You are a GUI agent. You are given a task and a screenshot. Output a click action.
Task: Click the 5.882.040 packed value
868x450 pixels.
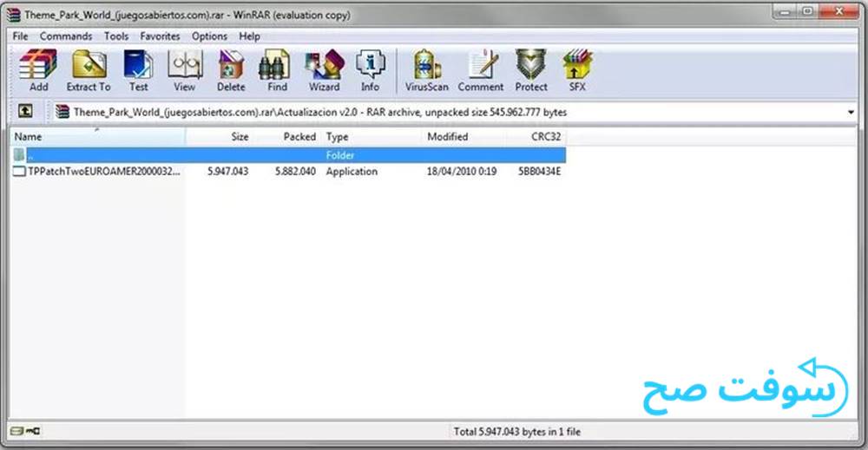(296, 172)
